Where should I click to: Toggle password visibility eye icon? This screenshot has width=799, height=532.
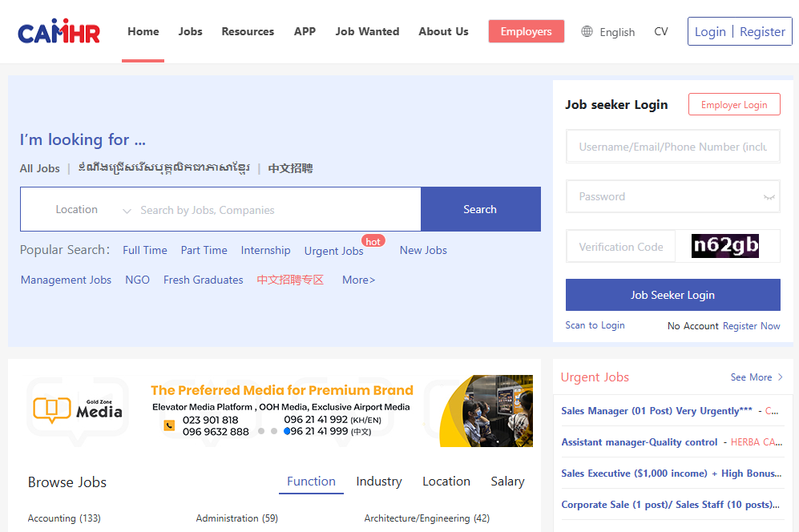click(769, 197)
